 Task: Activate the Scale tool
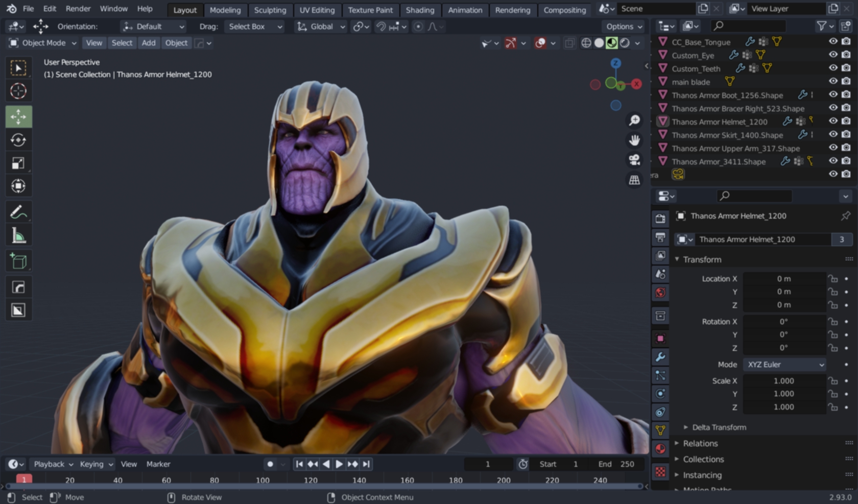[x=18, y=163]
